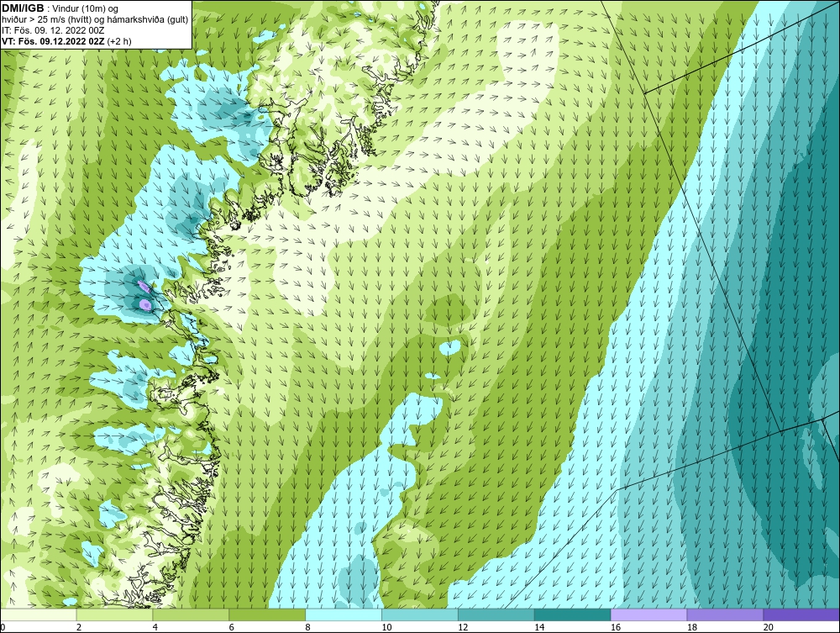Click the '(+2 h)' forecast offset text
This screenshot has height=633, width=840.
click(x=119, y=40)
